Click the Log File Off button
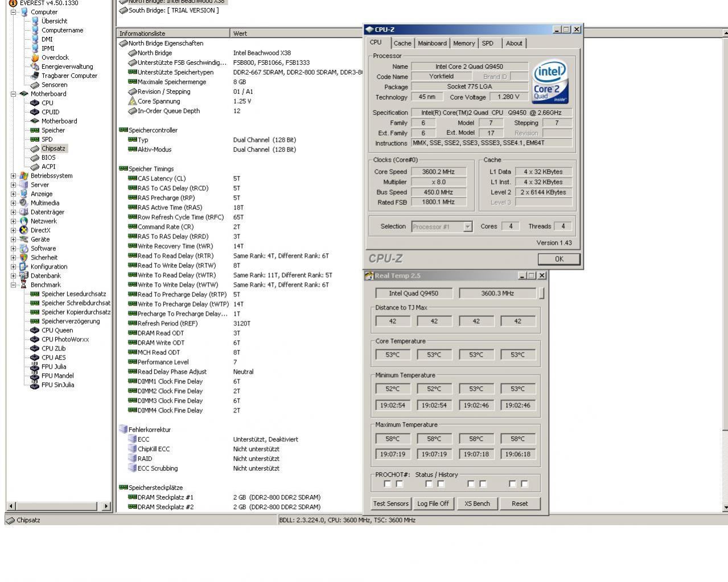 click(x=433, y=503)
